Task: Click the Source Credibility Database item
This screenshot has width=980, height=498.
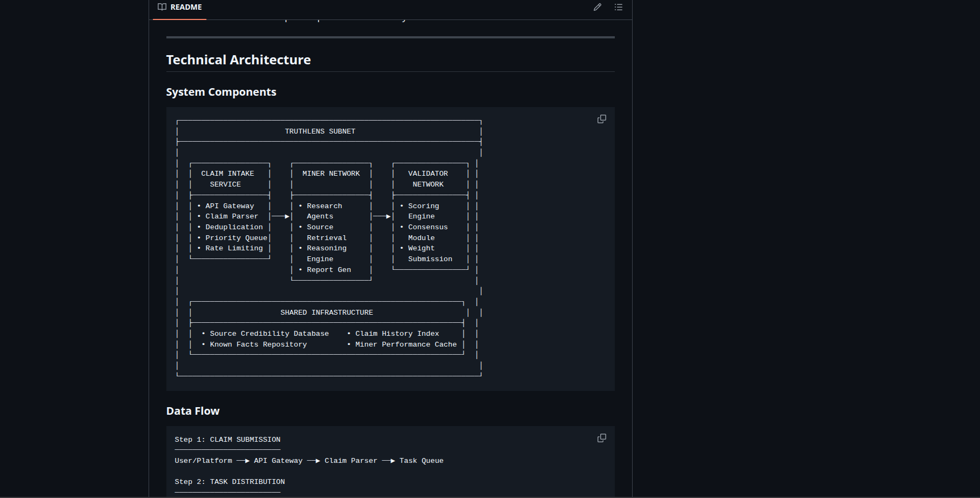Action: coord(269,334)
